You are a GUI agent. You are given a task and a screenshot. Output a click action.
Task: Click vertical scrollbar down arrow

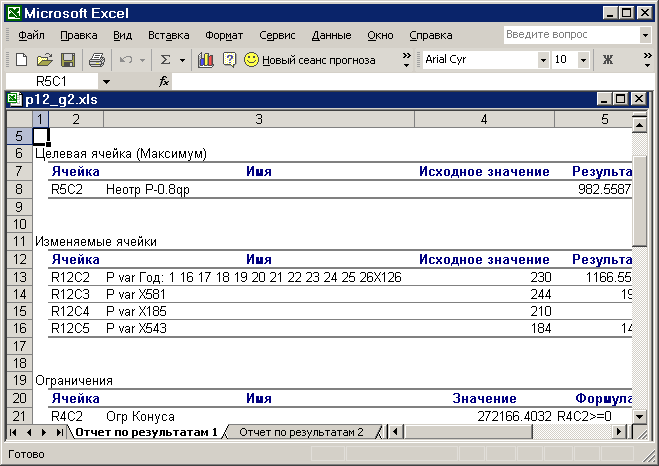pos(639,417)
